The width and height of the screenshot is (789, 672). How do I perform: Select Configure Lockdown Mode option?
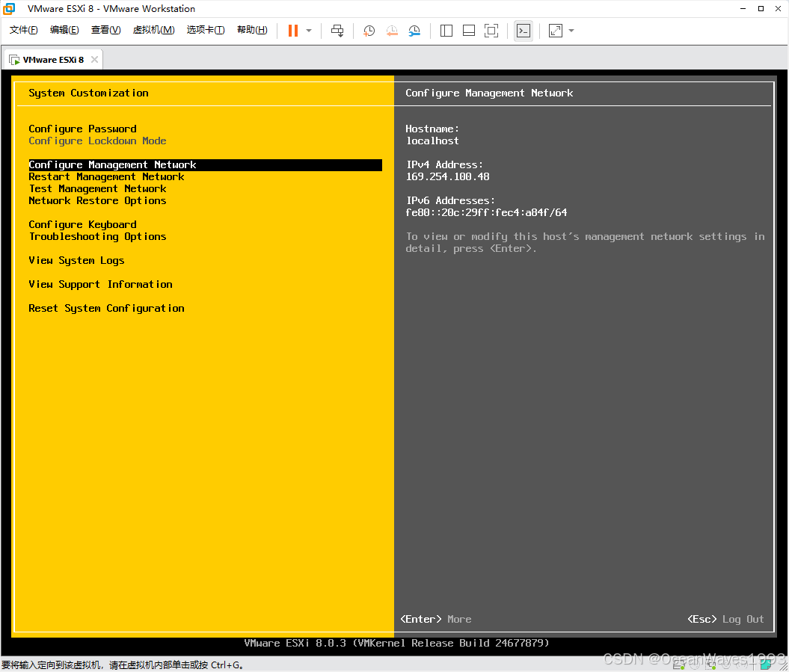click(x=97, y=141)
